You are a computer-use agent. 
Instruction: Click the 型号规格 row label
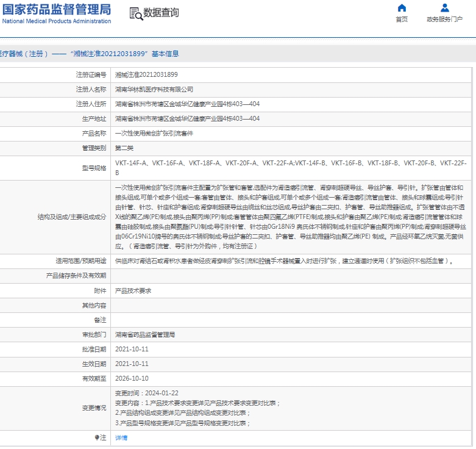pyautogui.click(x=94, y=168)
